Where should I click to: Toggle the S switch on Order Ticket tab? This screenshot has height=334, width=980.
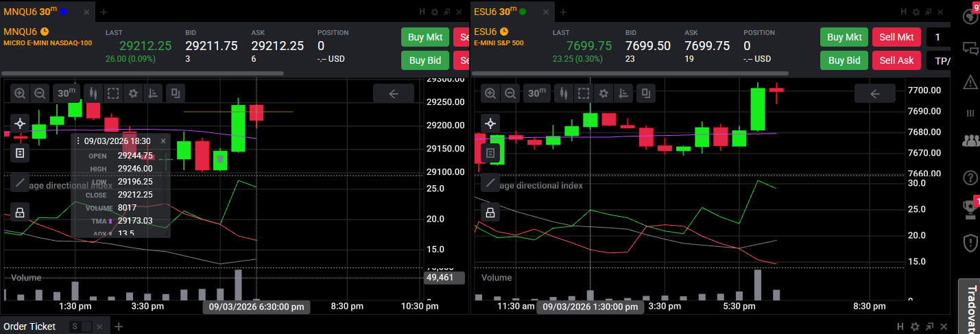pos(81,326)
